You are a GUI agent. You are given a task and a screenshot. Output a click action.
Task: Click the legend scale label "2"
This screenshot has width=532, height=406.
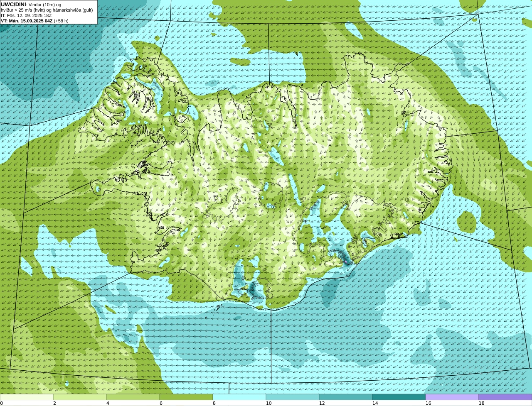click(54, 403)
